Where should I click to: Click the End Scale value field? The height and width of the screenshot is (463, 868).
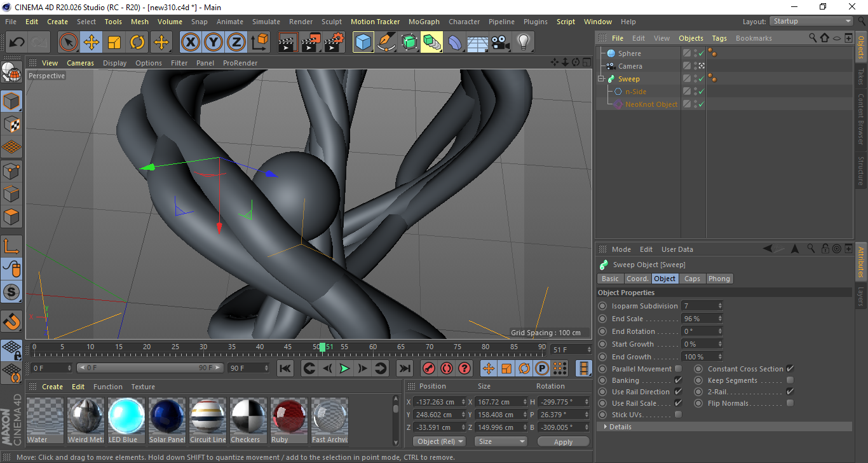[x=702, y=319]
